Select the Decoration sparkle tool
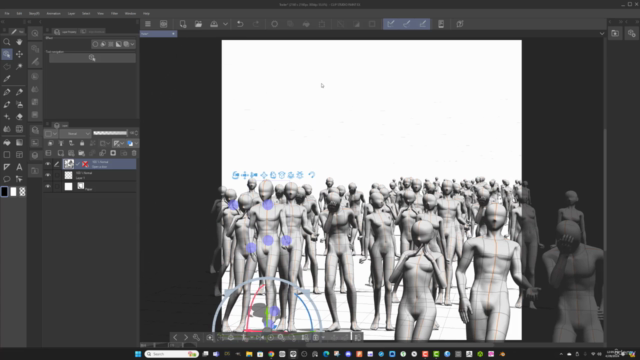640x360 pixels. point(7,117)
